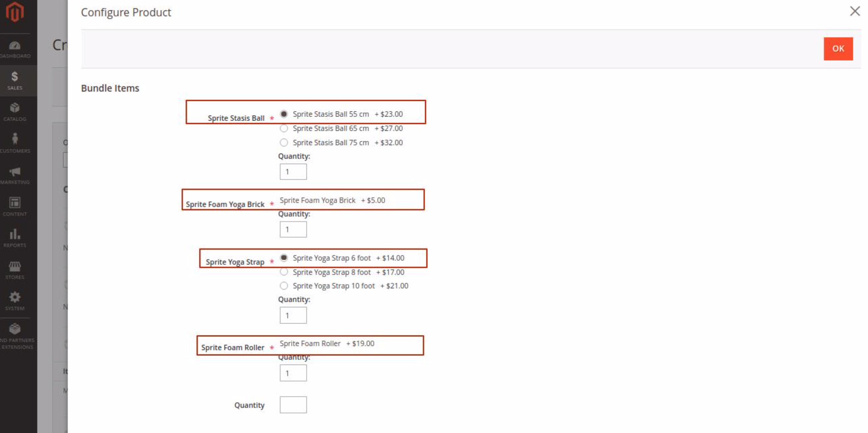Click the 'Bundle Items' heading
Viewport: 868px width, 433px height.
tap(110, 88)
